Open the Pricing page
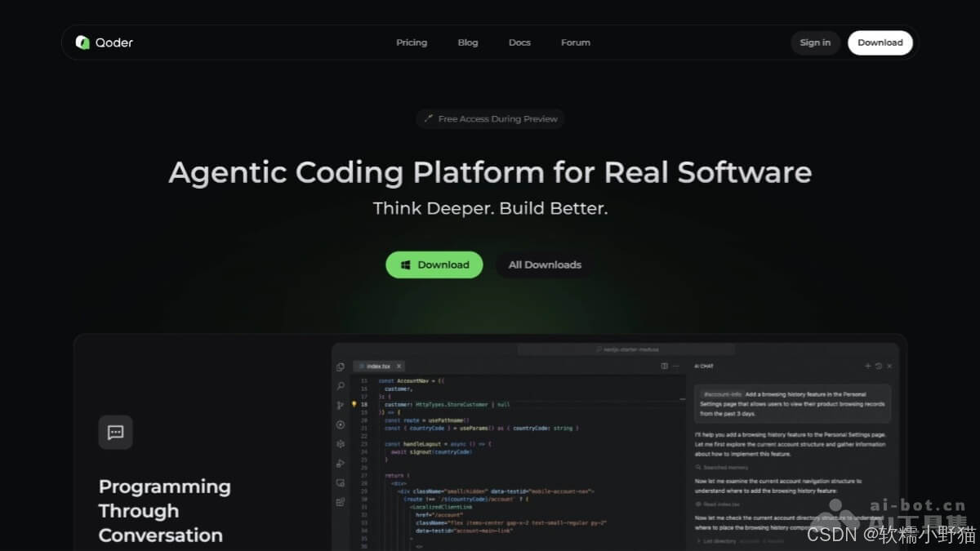 tap(412, 42)
